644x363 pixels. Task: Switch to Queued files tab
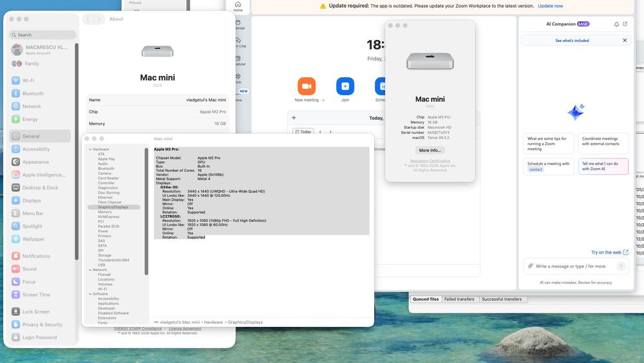(x=426, y=299)
